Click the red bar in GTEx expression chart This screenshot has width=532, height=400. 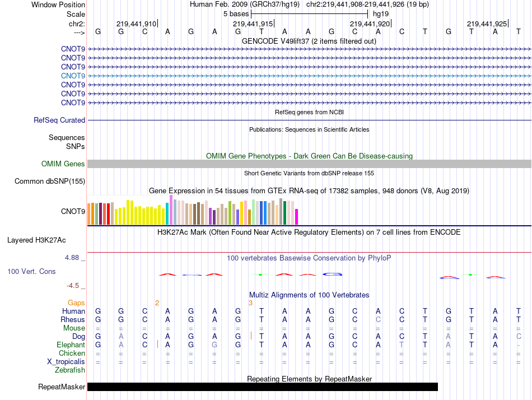click(108, 214)
